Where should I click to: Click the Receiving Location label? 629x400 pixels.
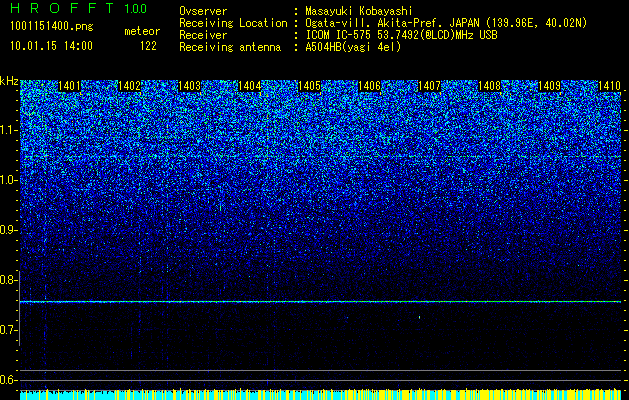pyautogui.click(x=233, y=23)
